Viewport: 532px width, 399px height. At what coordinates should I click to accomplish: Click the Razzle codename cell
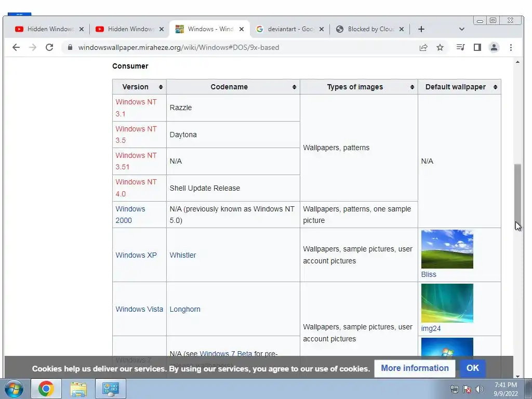pyautogui.click(x=233, y=108)
